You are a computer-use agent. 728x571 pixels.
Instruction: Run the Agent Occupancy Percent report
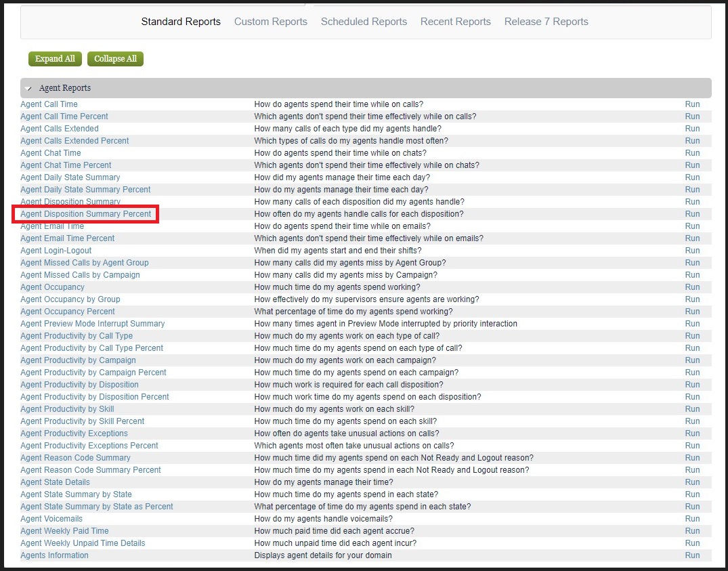(x=692, y=312)
